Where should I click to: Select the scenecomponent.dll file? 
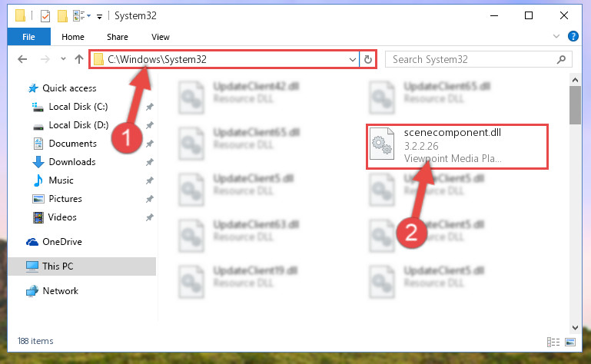pos(457,146)
